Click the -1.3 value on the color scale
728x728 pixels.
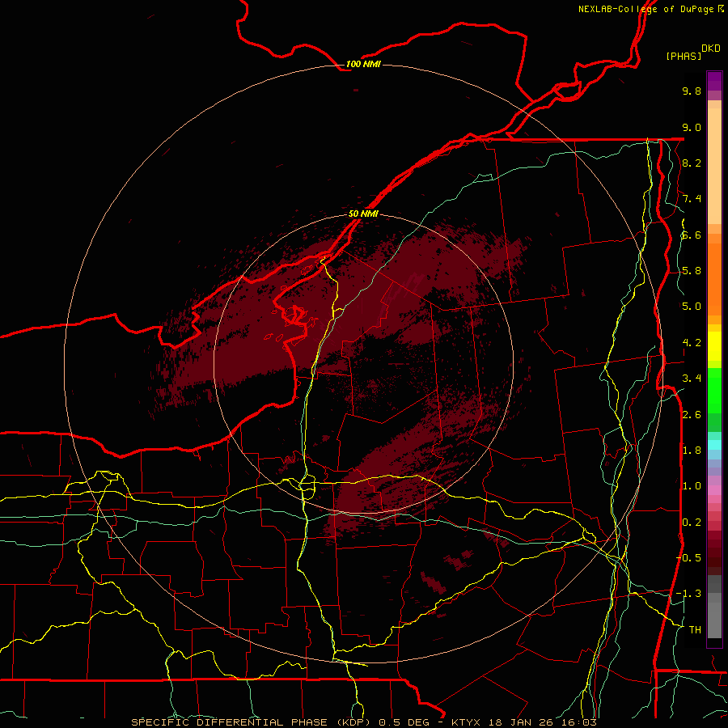pyautogui.click(x=688, y=594)
